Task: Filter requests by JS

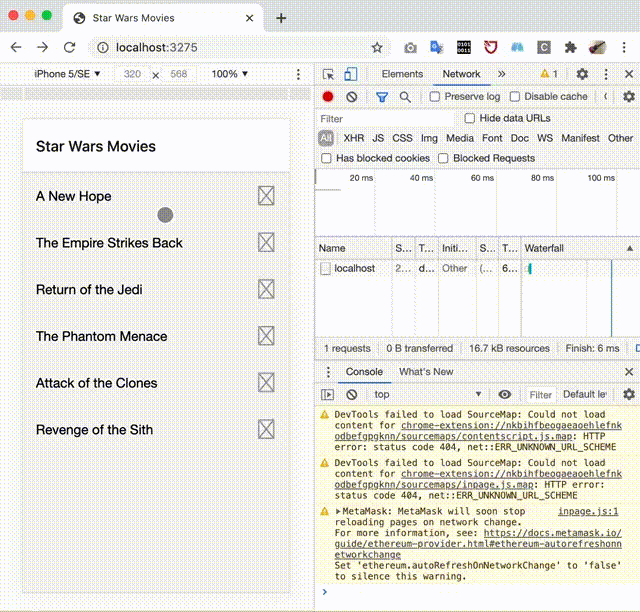Action: click(x=378, y=138)
